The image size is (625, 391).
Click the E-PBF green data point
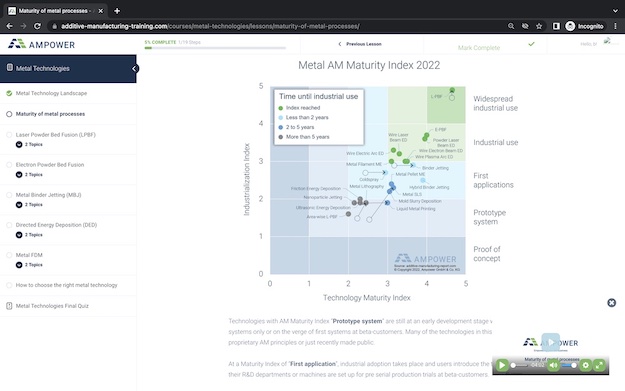coord(426,136)
